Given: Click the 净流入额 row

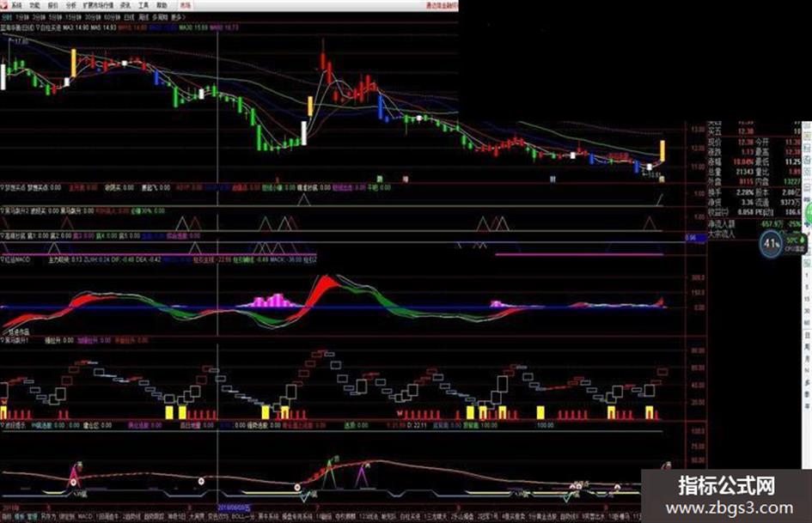Looking at the screenshot, I should point(754,223).
